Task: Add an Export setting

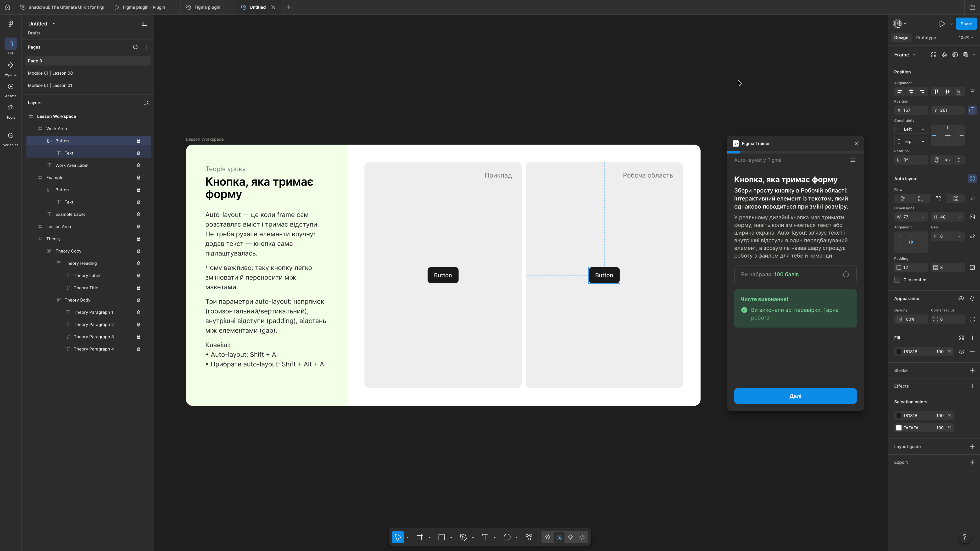Action: coord(972,463)
